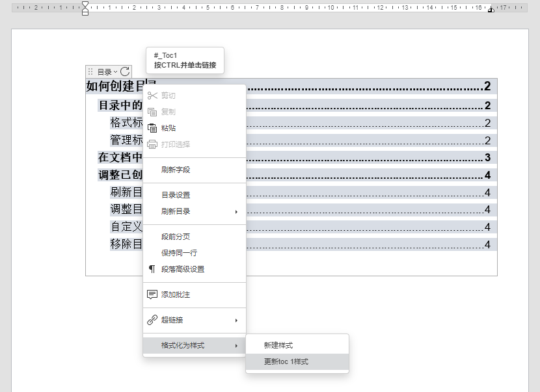The height and width of the screenshot is (392, 540).
Task: Select 格式化为样式 menu entry
Action: click(195, 345)
